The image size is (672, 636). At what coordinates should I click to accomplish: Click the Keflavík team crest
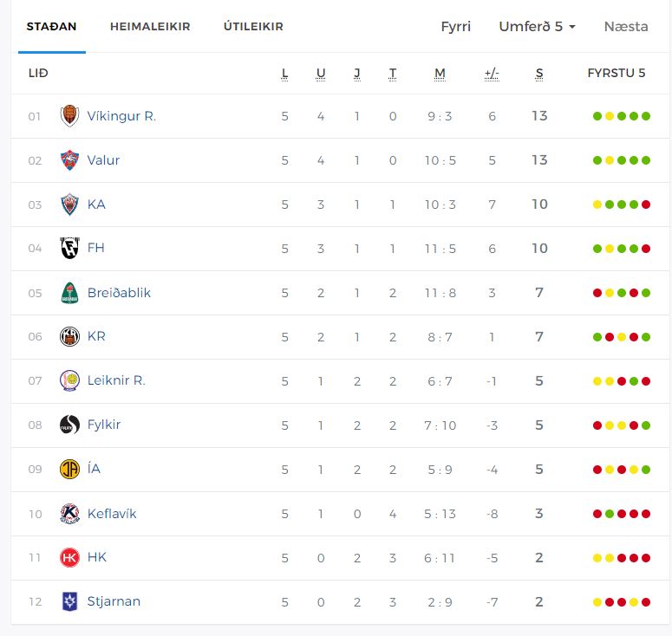[x=69, y=514]
